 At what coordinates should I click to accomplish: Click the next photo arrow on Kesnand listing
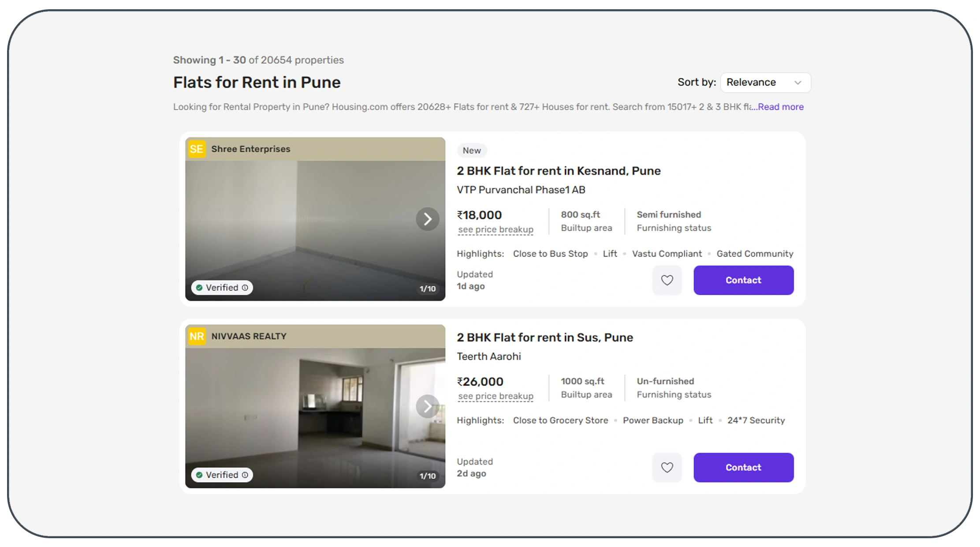point(427,219)
